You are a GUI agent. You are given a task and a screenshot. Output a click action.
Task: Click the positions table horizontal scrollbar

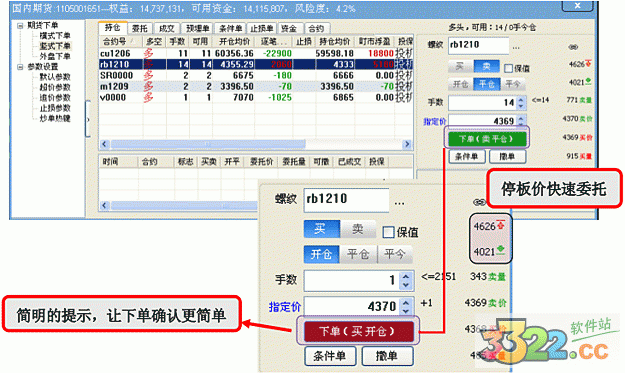point(207,144)
